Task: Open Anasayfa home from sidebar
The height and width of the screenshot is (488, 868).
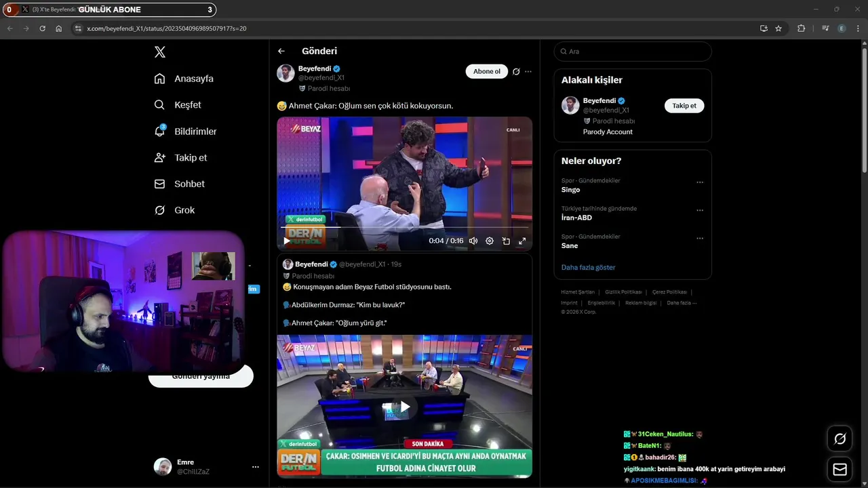Action: [184, 79]
